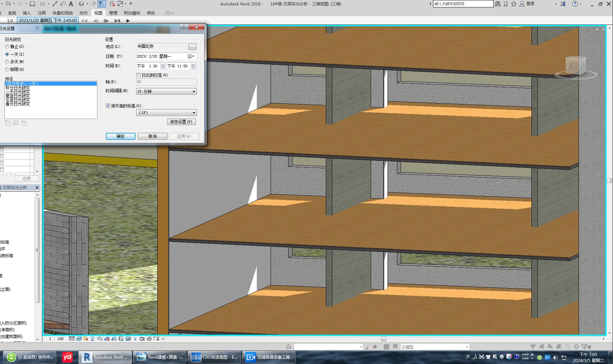Screen dimensions: 613x364
Task: Open the 注释 ribbon tab
Action: pyautogui.click(x=42, y=13)
